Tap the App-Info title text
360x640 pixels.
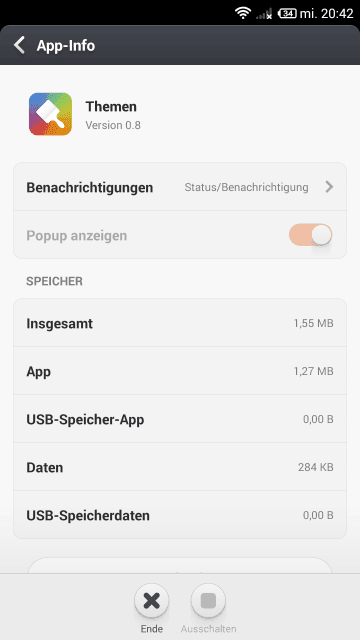click(66, 46)
